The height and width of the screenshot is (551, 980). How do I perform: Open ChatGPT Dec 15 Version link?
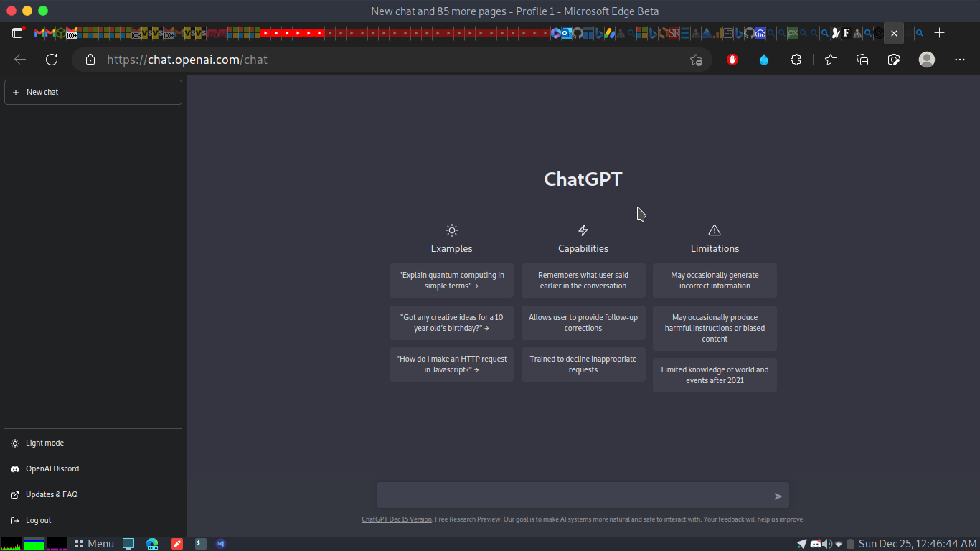[397, 519]
